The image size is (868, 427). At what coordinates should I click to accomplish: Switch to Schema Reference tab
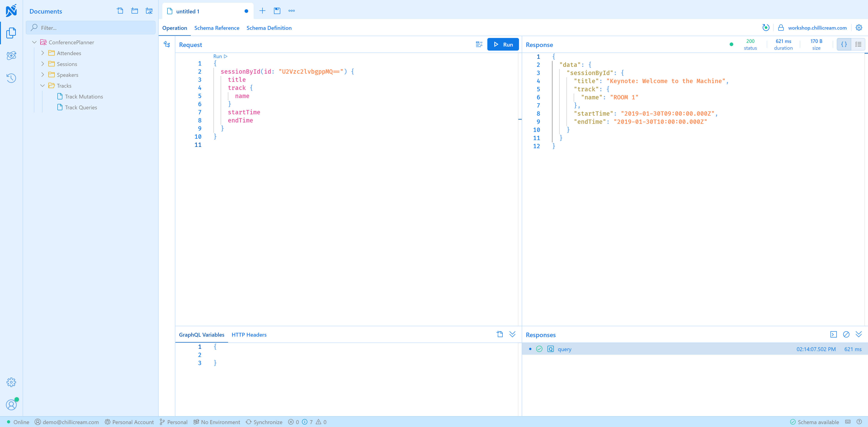pos(217,28)
